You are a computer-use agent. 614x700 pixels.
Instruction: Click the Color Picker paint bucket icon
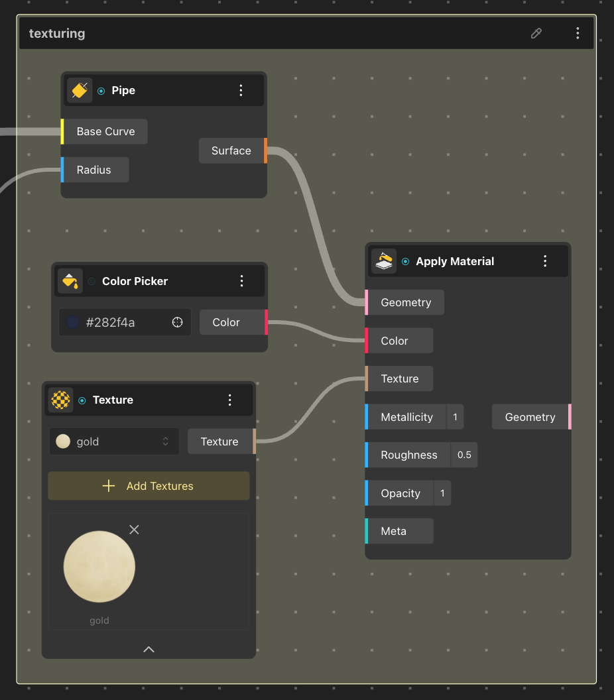click(x=70, y=281)
